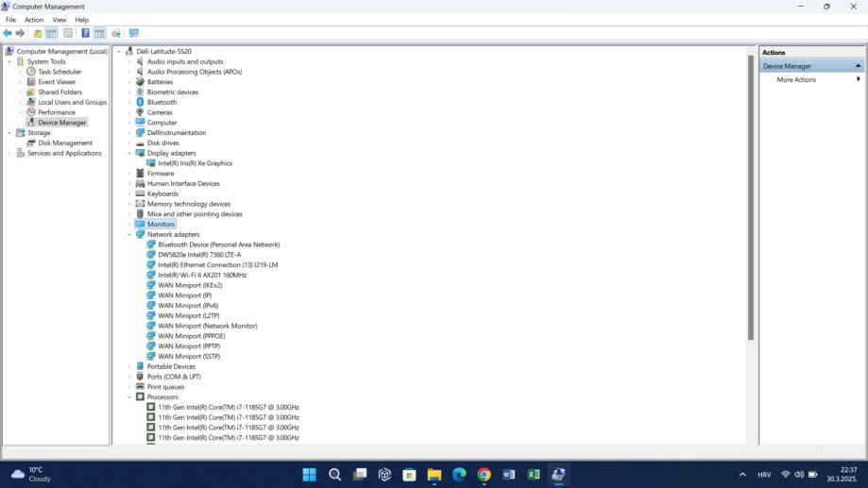Click the device list vertical scrollbar
Image resolution: width=868 pixels, height=488 pixels.
coord(751,197)
